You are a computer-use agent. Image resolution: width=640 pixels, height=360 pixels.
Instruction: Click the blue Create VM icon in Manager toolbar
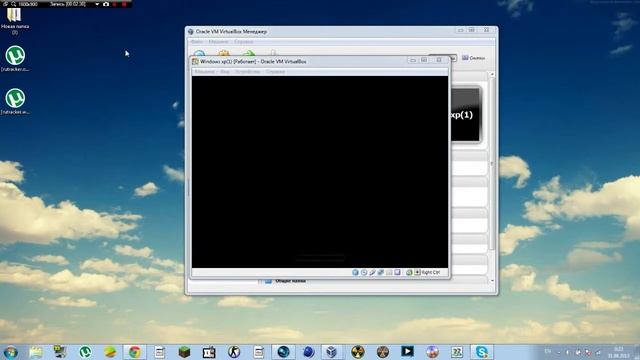pos(199,53)
